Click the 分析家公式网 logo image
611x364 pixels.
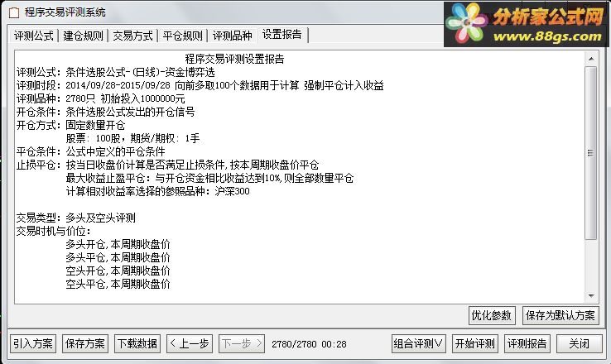click(527, 24)
